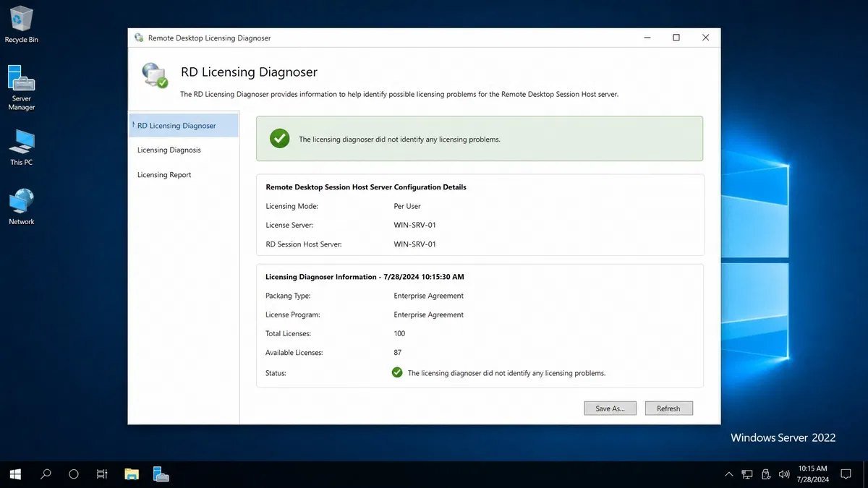Click the title bar application icon
Image resolution: width=868 pixels, height=488 pixels.
pos(139,38)
